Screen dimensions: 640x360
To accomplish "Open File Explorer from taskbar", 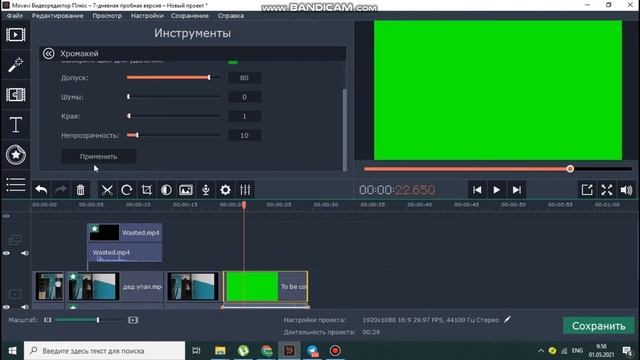I will click(x=220, y=351).
